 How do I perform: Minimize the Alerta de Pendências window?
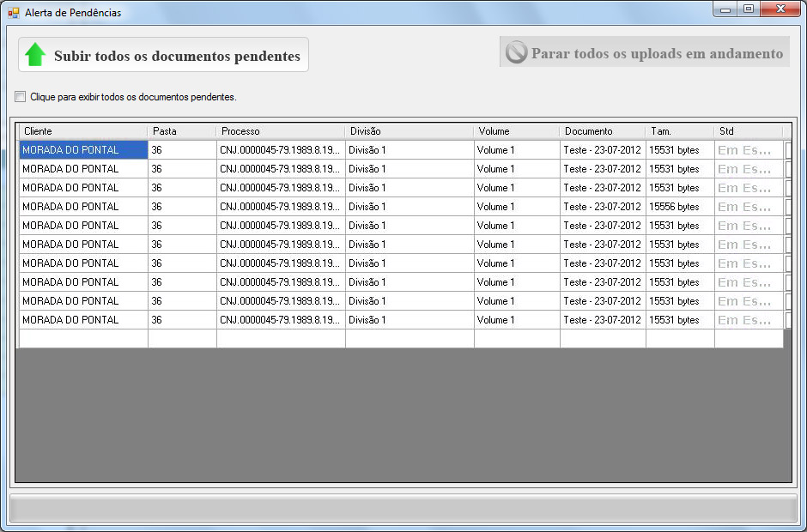(x=726, y=9)
